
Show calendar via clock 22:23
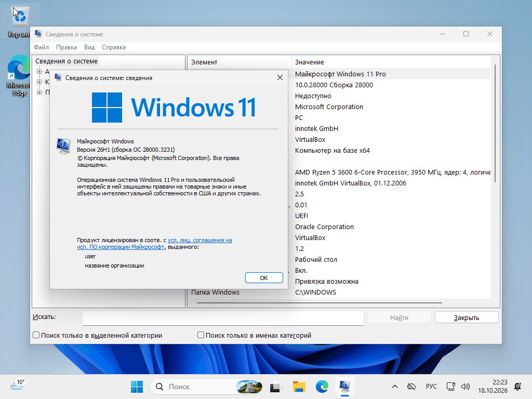click(x=493, y=387)
